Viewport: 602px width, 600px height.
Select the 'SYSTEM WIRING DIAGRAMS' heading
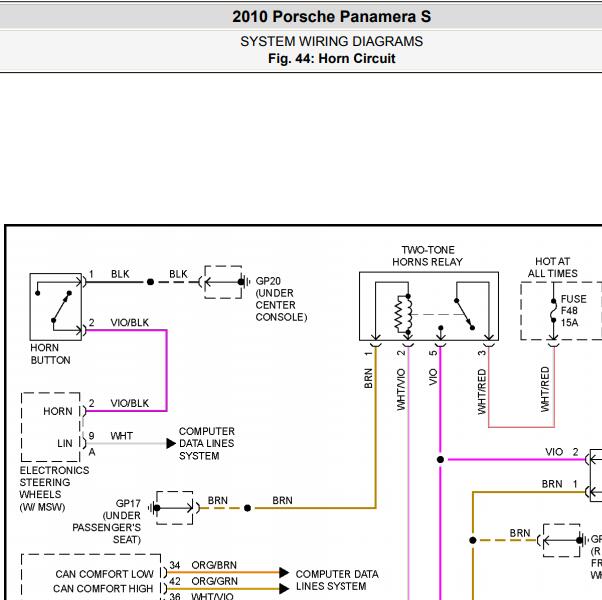tap(331, 41)
